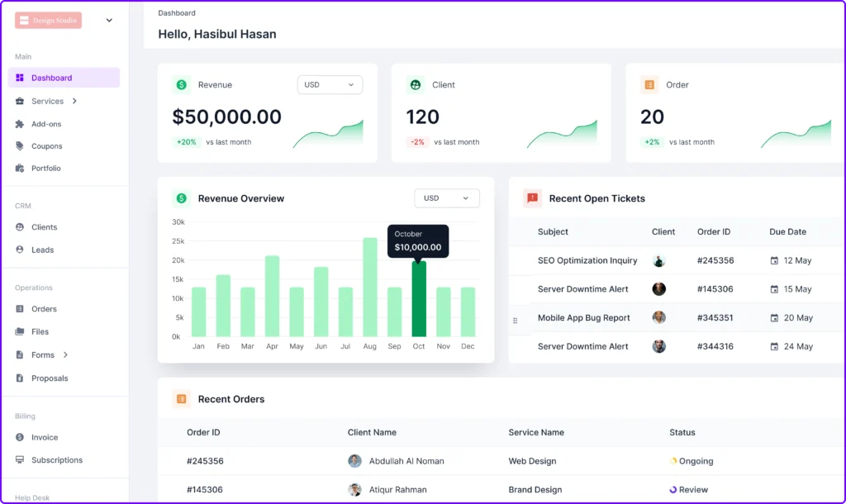
Task: Click the Portfolio icon in the sidebar
Action: click(x=18, y=168)
